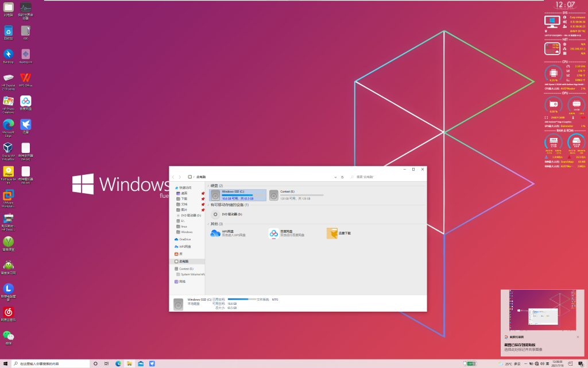Viewport: 588px width, 368px height.
Task: Switch to File Explorer on the taskbar
Action: [x=129, y=363]
